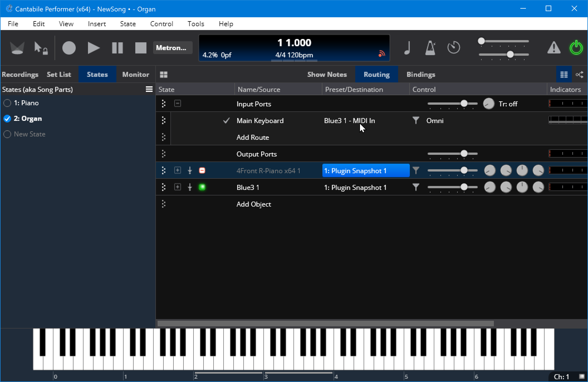588x382 pixels.
Task: Open the Insert menu
Action: point(97,24)
